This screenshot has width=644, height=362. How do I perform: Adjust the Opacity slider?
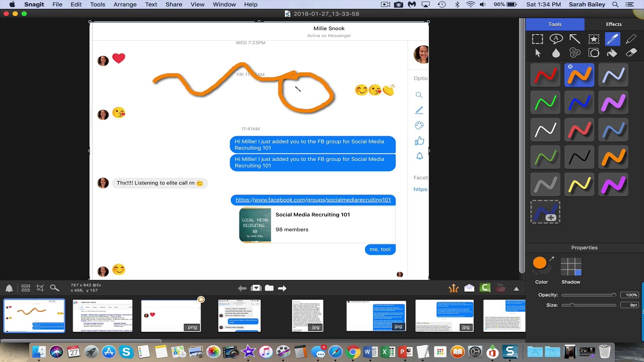click(589, 295)
